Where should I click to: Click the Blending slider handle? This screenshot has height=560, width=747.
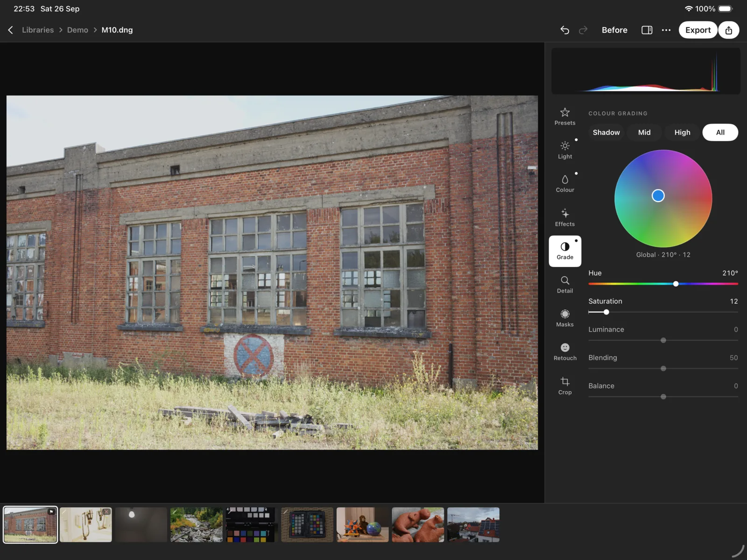coord(663,369)
